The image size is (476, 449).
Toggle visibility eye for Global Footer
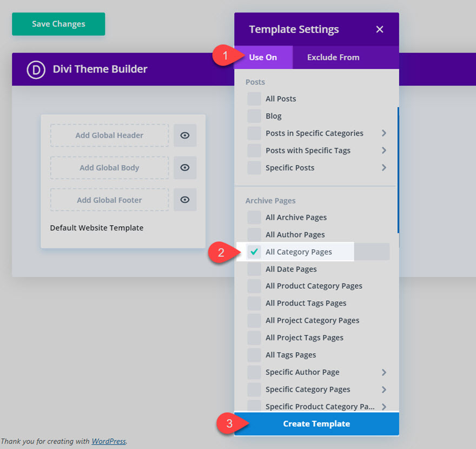click(x=185, y=200)
